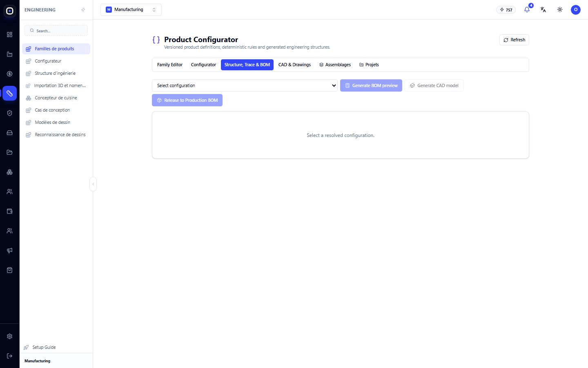This screenshot has height=368, width=588.
Task: Click Generate CAD model button
Action: pyautogui.click(x=434, y=85)
